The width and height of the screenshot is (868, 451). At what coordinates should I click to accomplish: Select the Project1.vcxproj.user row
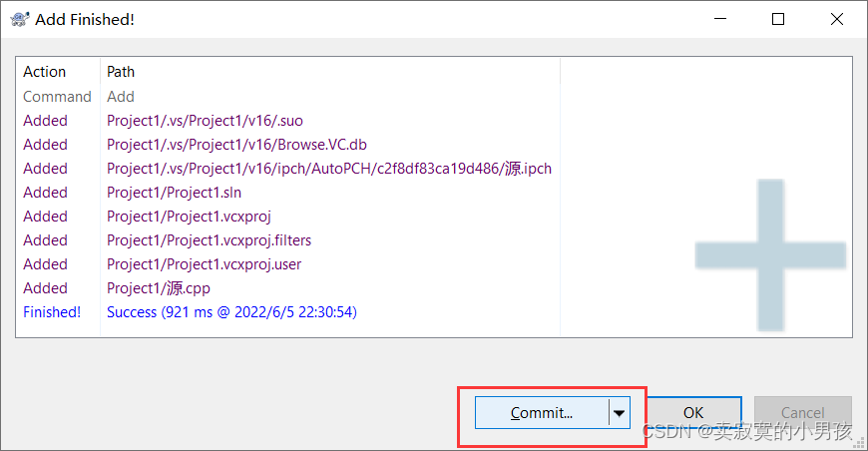[x=288, y=264]
